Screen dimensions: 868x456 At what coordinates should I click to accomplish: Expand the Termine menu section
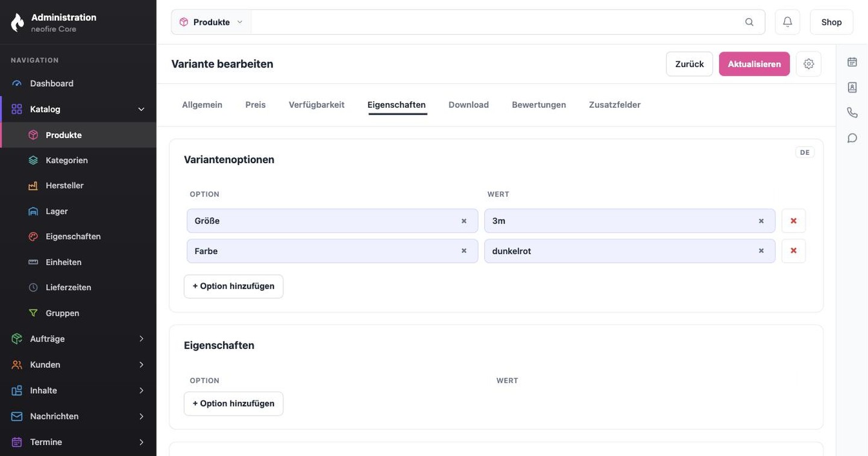(78, 442)
